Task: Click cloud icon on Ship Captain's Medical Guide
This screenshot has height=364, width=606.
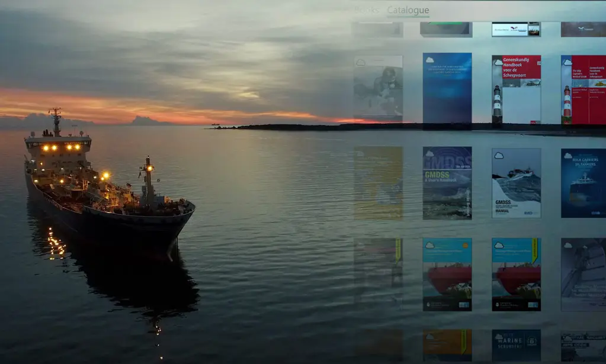Action: 567,62
